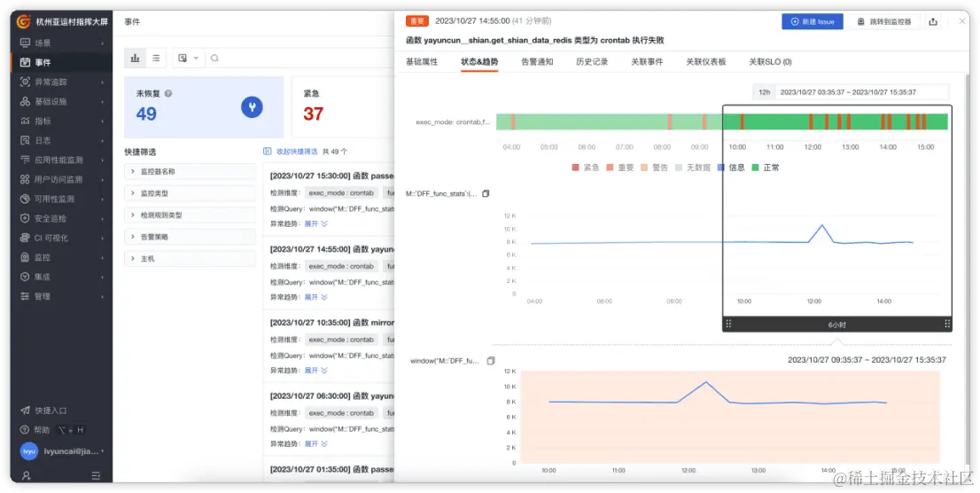Toggle the 正常 legend swatch
This screenshot has height=493, width=980.
coord(755,168)
